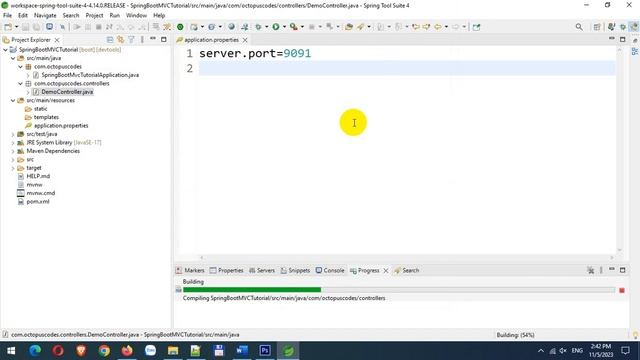Cancel the Building operation with red stop button
Screen dimensions: 640x360
coord(622,290)
